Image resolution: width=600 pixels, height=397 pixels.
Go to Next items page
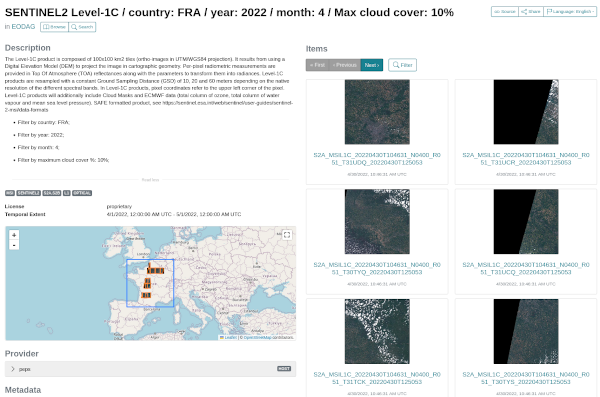coord(372,65)
